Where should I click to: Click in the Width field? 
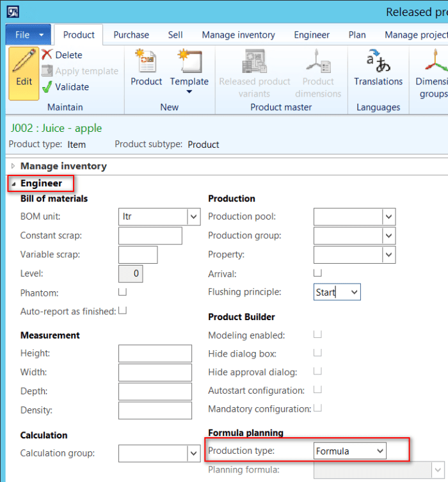tap(155, 373)
